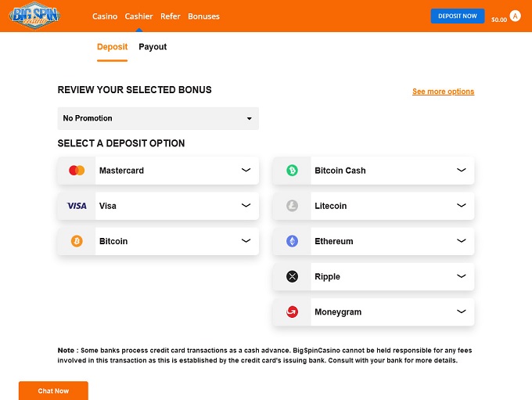Viewport: 532px width, 400px height.
Task: Click the Visa logo icon
Action: 77,206
